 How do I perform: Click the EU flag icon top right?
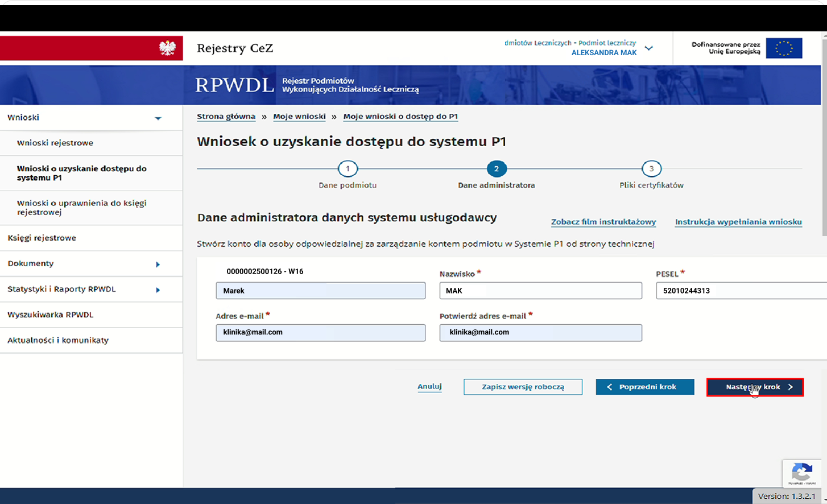(785, 48)
